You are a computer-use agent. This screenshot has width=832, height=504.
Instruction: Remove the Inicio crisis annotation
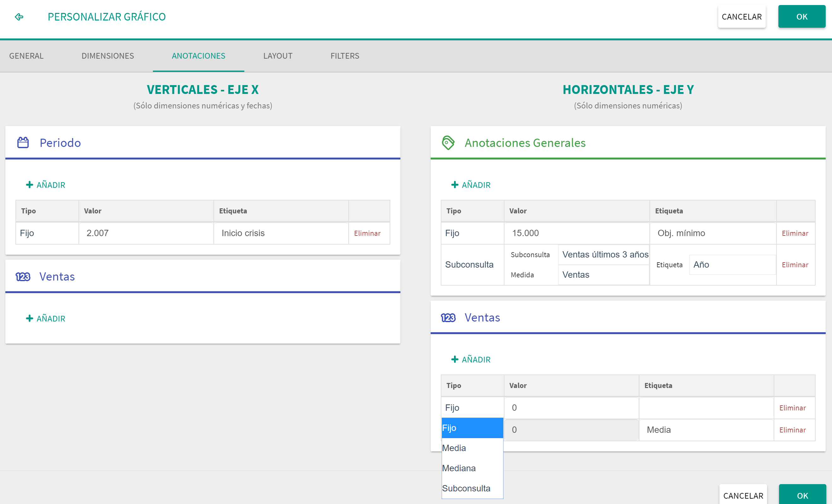pyautogui.click(x=367, y=233)
